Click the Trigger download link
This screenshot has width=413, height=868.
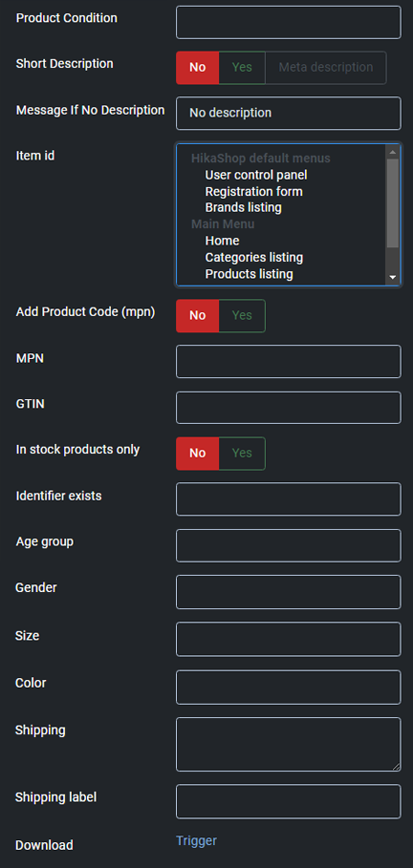click(x=196, y=841)
